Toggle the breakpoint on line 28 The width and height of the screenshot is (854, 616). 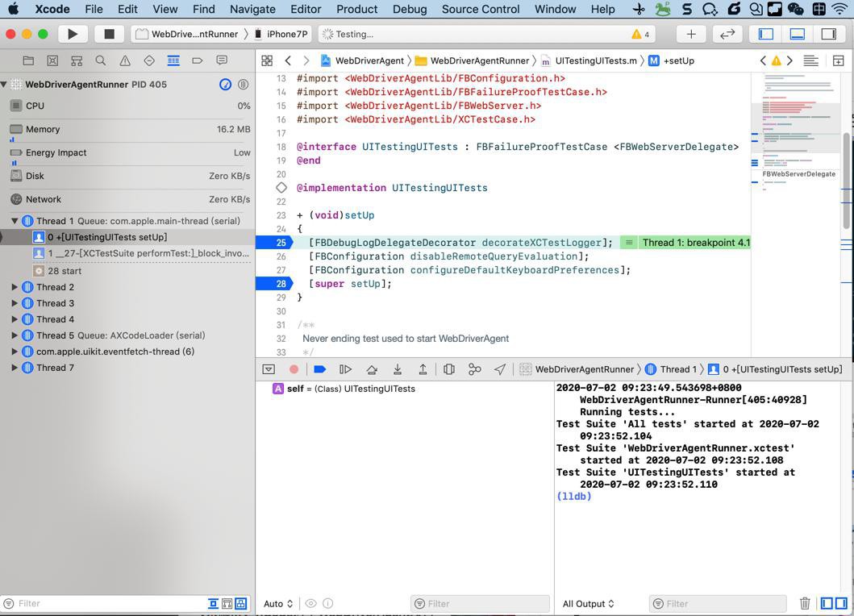click(274, 283)
